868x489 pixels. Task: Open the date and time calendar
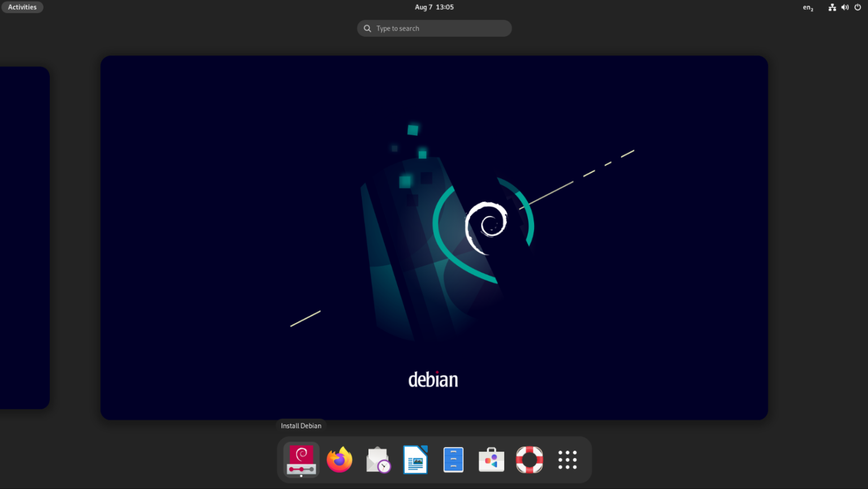434,7
